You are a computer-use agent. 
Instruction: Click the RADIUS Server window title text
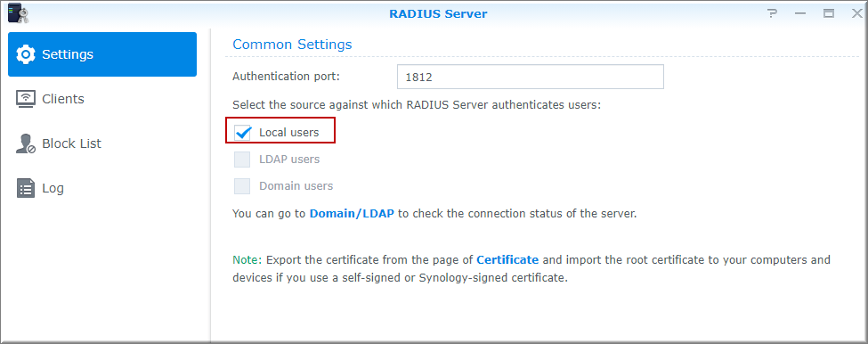pos(438,14)
